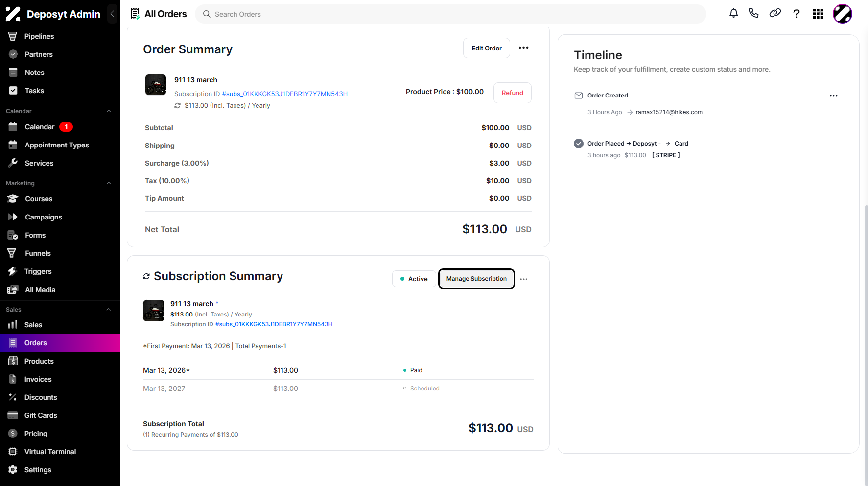868x486 pixels.
Task: Click the link chain icon in header
Action: pyautogui.click(x=775, y=13)
